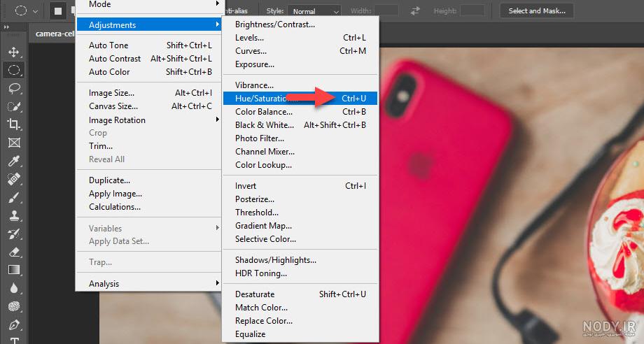The height and width of the screenshot is (344, 644).
Task: Open Color Lookup adjustment
Action: 300,165
